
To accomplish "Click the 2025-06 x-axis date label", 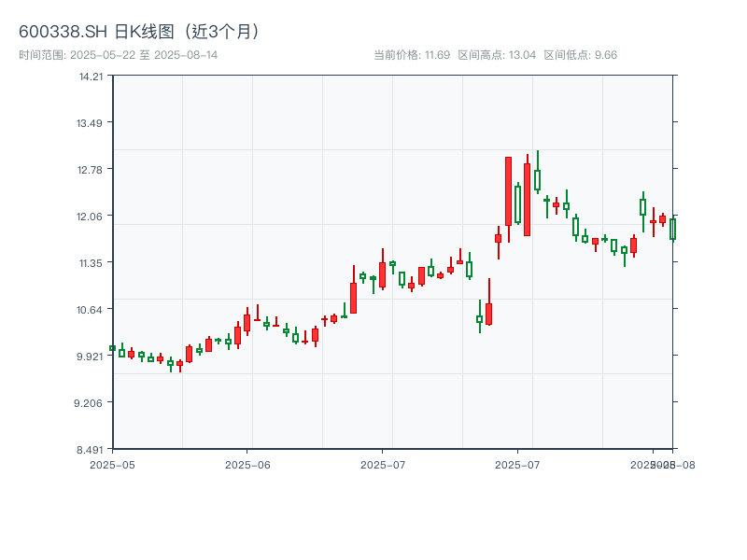I will (x=247, y=464).
